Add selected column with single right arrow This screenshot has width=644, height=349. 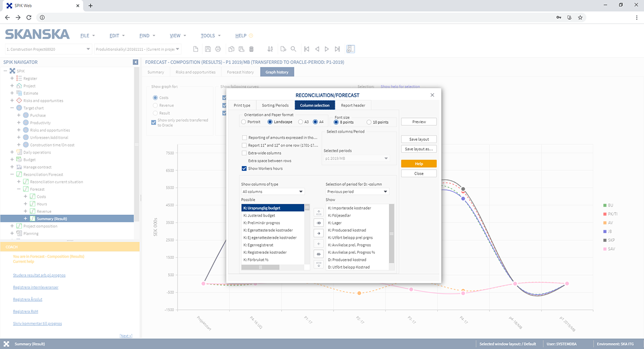pyautogui.click(x=318, y=233)
